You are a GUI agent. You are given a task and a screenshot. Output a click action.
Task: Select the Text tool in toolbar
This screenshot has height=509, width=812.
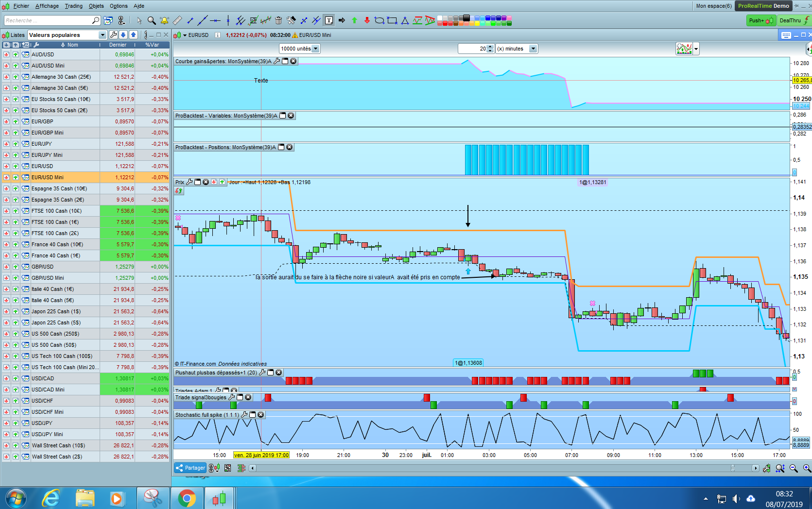[x=329, y=20]
